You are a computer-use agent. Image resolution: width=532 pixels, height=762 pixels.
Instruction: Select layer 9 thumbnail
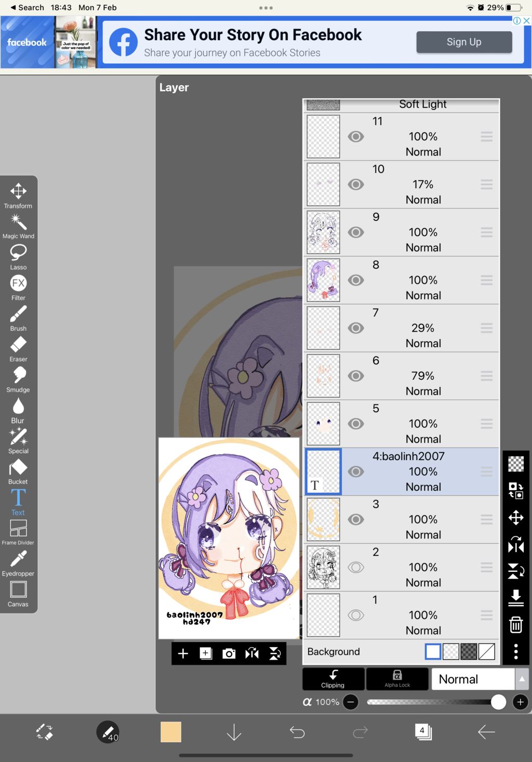tap(323, 232)
